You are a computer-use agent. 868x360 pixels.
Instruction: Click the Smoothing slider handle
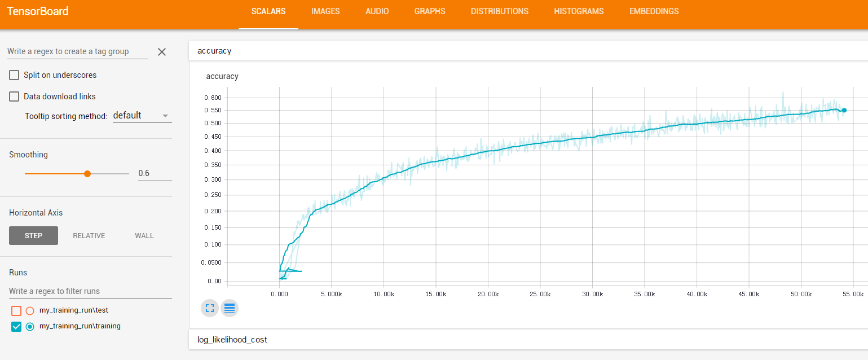click(x=87, y=174)
